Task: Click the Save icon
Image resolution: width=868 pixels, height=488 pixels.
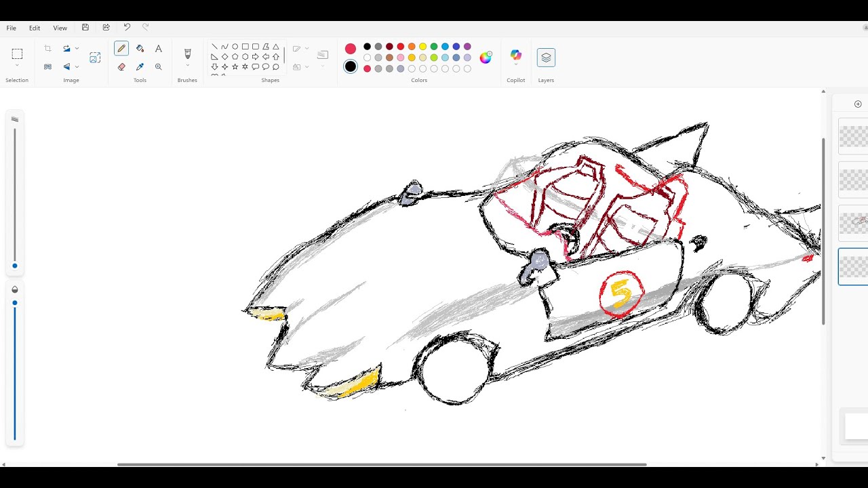Action: pyautogui.click(x=85, y=28)
